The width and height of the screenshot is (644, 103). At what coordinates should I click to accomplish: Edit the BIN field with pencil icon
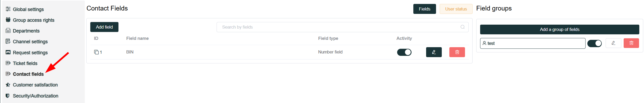[434, 52]
